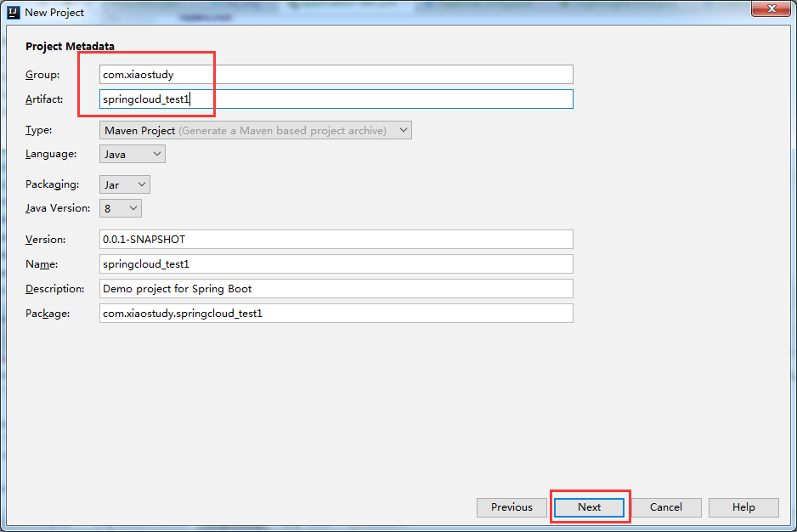Click the Name label
Screen dimensions: 797x532
pyautogui.click(x=42, y=264)
